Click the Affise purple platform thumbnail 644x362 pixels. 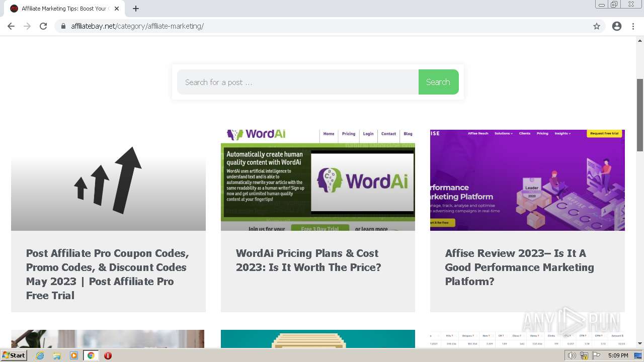pos(527,180)
